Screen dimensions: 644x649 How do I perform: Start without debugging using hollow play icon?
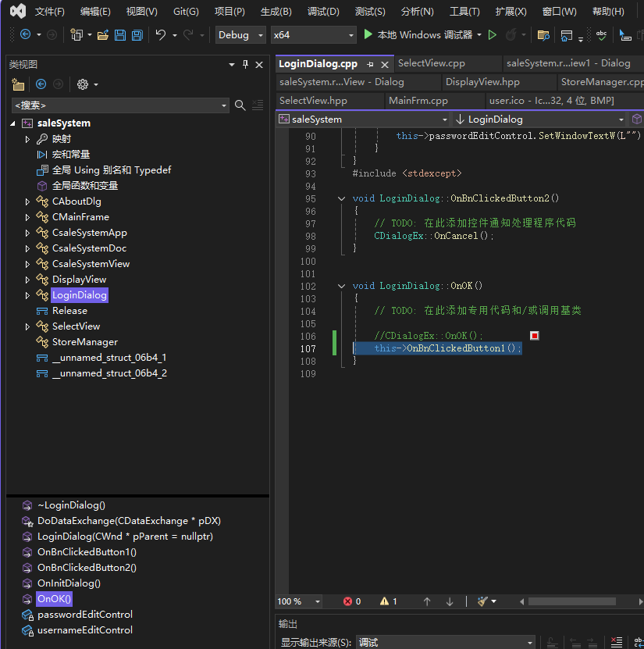point(492,35)
